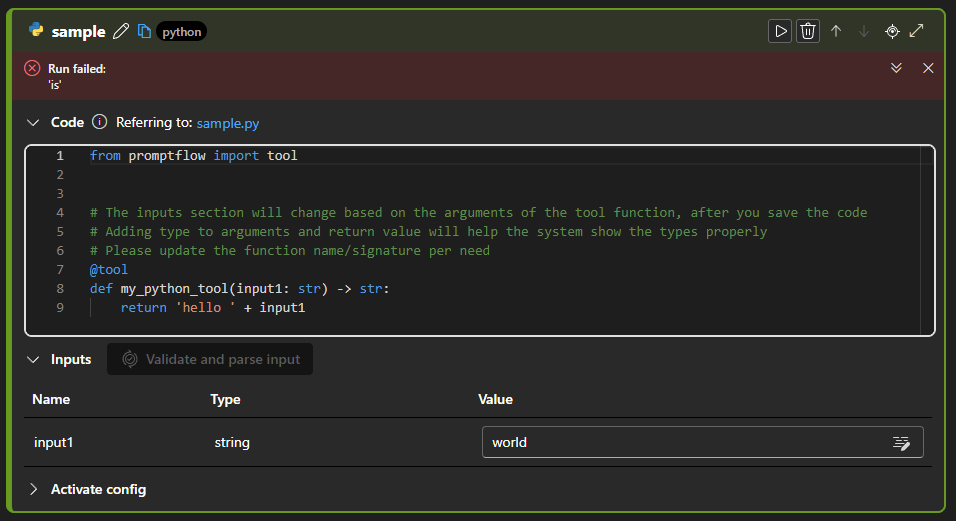The width and height of the screenshot is (956, 521).
Task: Click the input1 value field containing world
Action: pos(702,442)
